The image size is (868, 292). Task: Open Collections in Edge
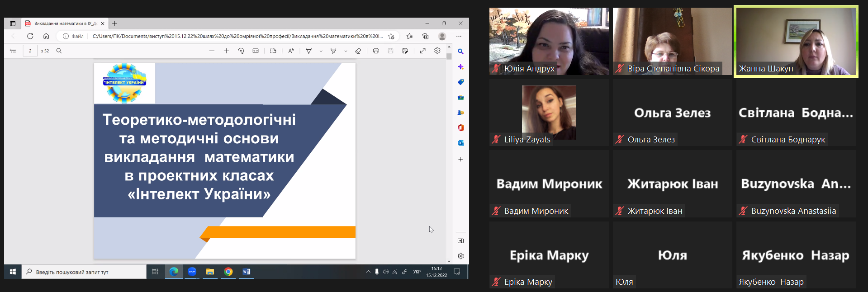[x=426, y=36]
